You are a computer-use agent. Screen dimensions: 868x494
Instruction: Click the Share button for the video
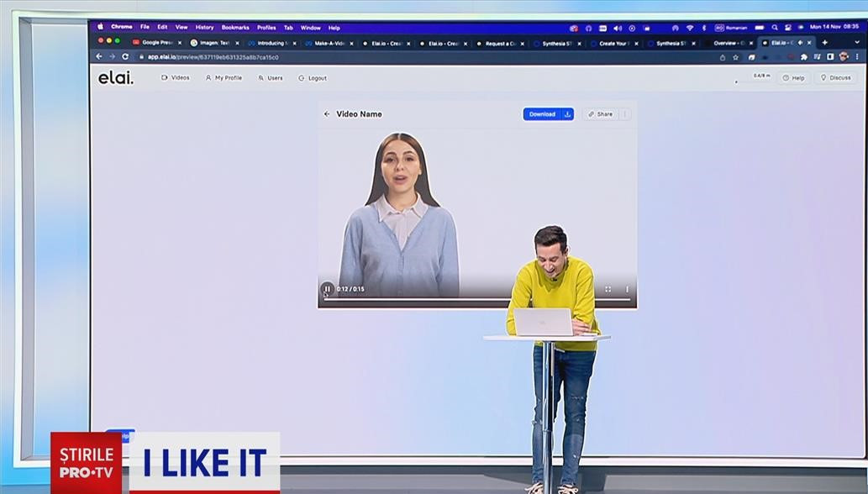602,114
